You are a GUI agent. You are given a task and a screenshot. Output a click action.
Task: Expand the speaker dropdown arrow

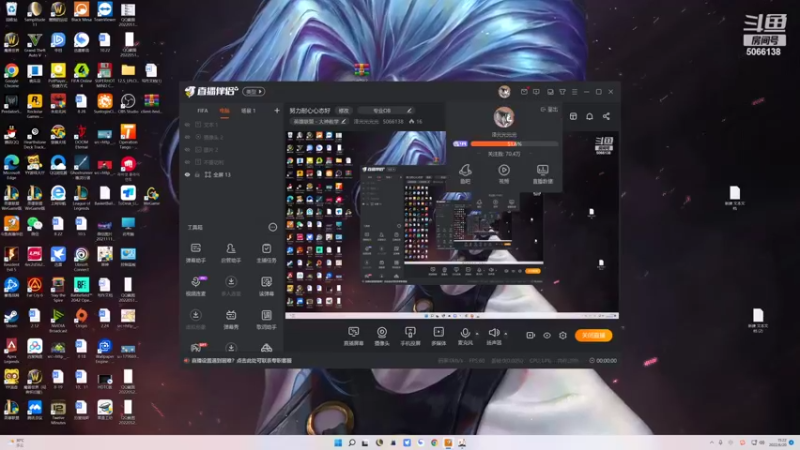click(x=506, y=334)
